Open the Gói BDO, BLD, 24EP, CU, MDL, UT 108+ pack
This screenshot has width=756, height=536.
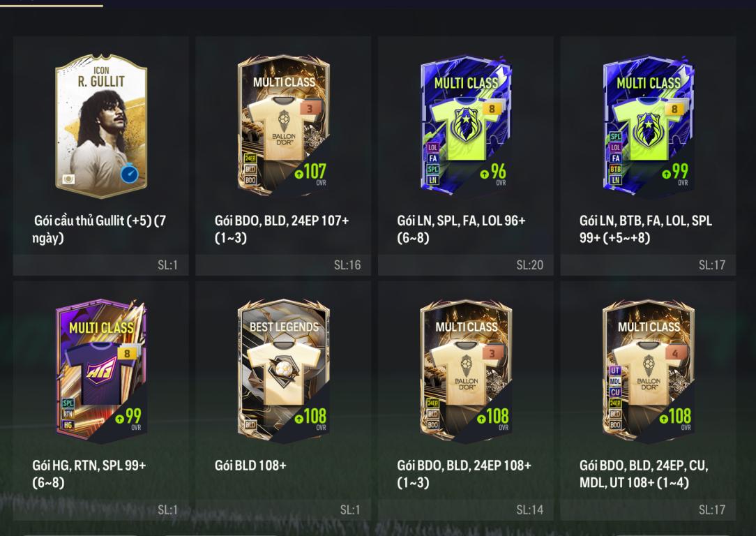[x=649, y=371]
